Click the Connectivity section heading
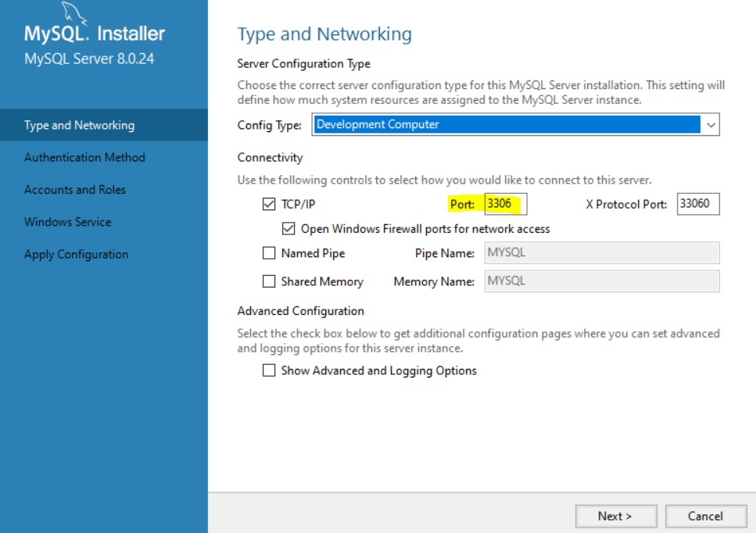Viewport: 756px width, 533px height. [x=270, y=158]
